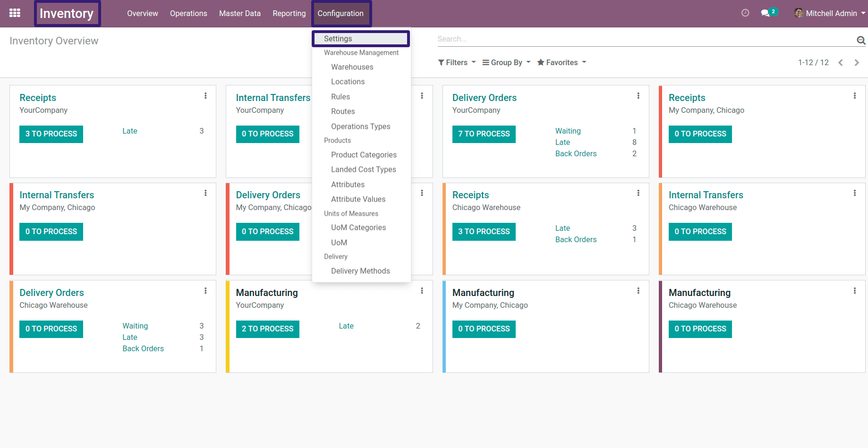Go to previous page arrow
Viewport: 868px width, 448px height.
tap(841, 63)
